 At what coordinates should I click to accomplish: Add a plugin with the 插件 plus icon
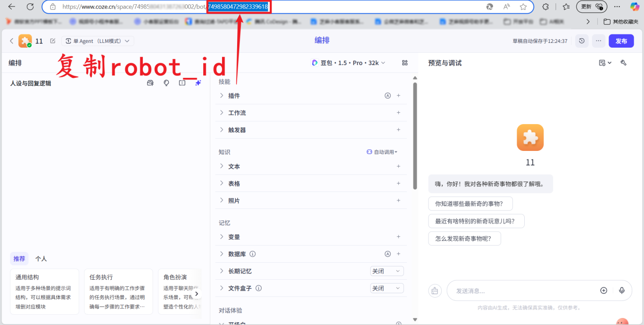pos(398,95)
